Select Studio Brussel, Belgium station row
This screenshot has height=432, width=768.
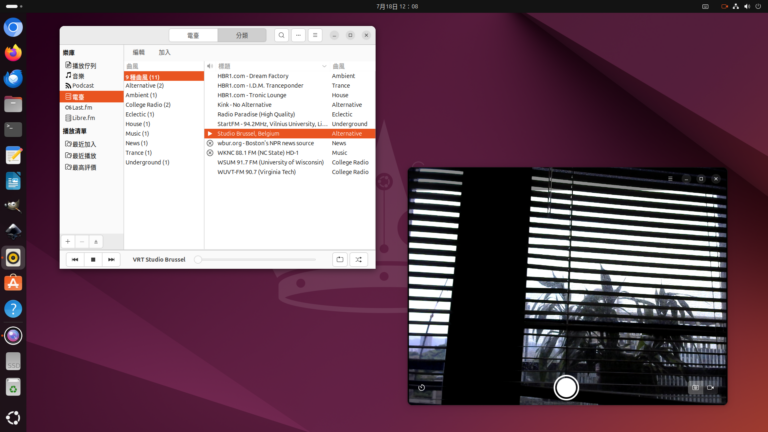290,133
